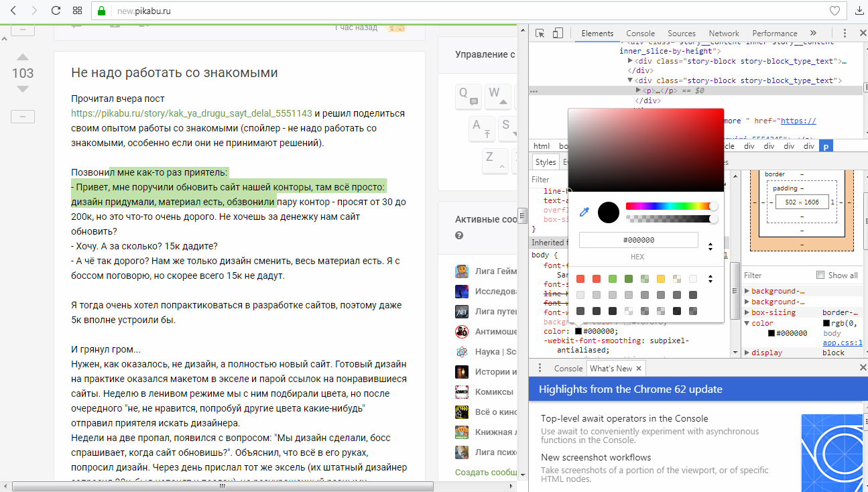Pick a color with the eyedropper tool
Viewport: 868px width, 492px height.
[x=584, y=212]
